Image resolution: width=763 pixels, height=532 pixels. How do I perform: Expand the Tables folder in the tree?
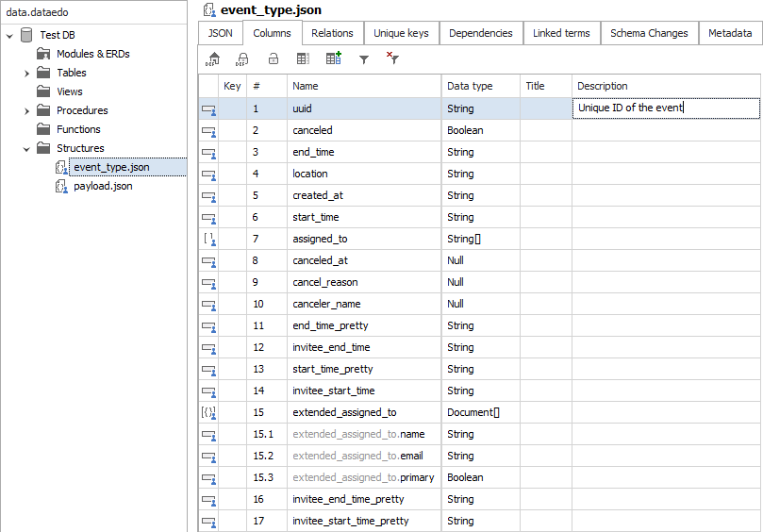tap(26, 73)
